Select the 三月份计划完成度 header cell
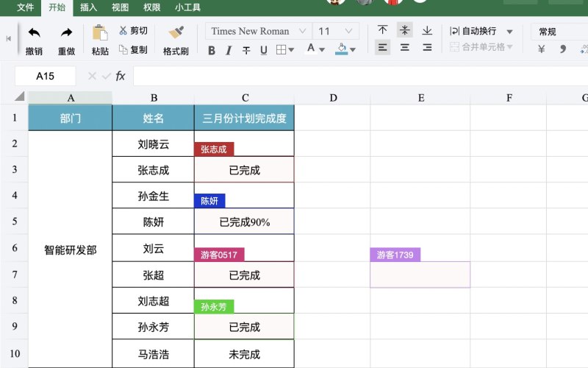The height and width of the screenshot is (368, 588). (x=245, y=118)
